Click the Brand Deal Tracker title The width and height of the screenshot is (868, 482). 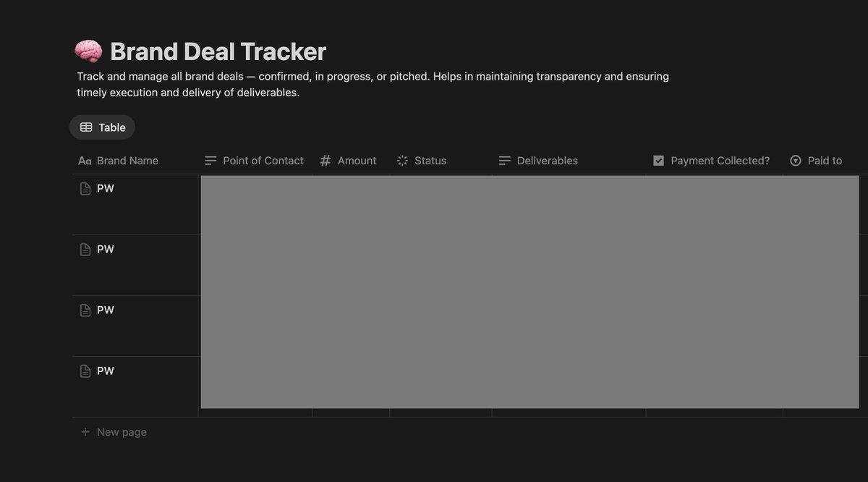click(218, 51)
